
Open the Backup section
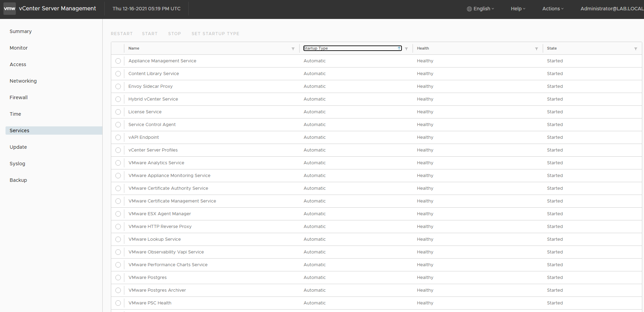coord(18,180)
